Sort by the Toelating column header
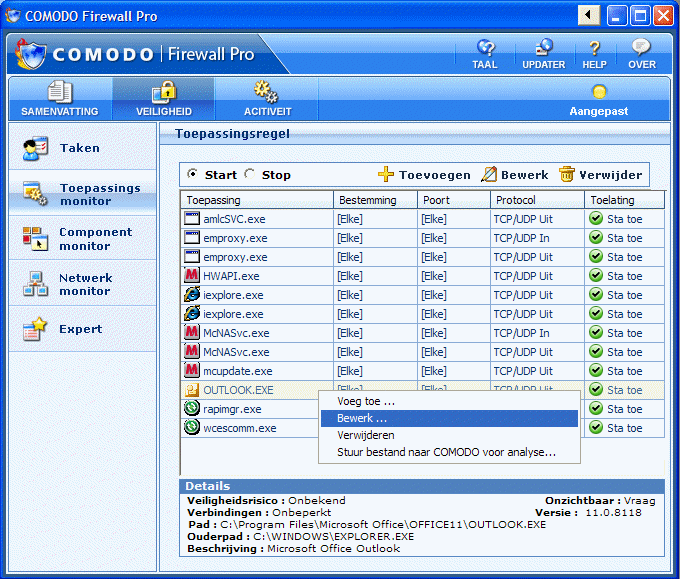Screen dimensions: 680x579 click(624, 200)
